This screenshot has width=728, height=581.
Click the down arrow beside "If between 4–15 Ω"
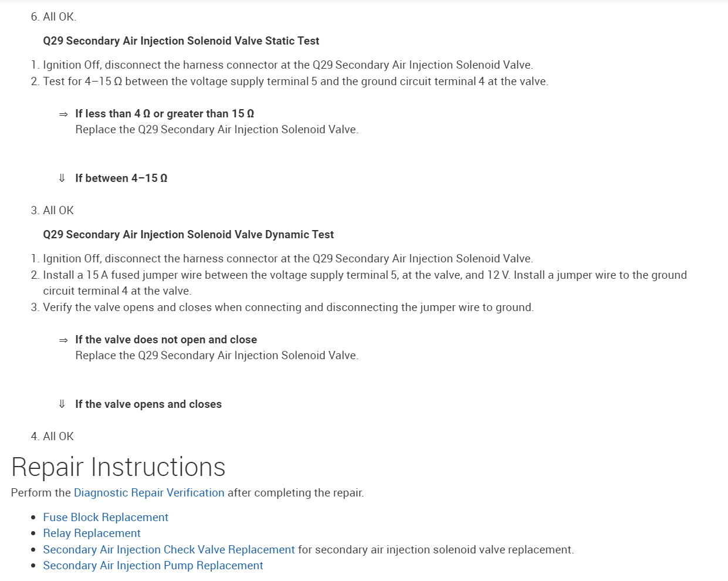tap(62, 178)
